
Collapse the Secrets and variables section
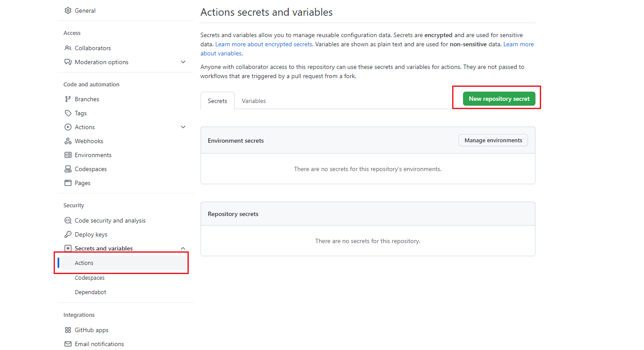point(183,248)
